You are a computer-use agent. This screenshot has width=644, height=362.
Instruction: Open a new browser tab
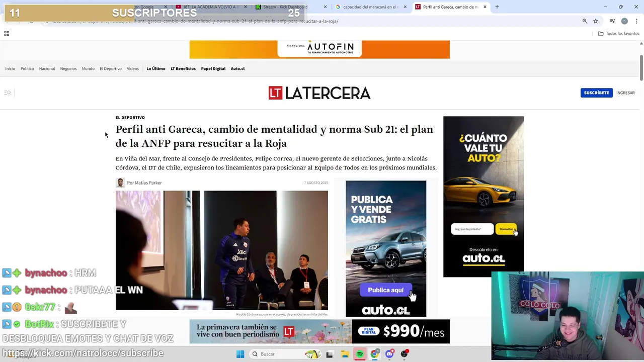(497, 7)
